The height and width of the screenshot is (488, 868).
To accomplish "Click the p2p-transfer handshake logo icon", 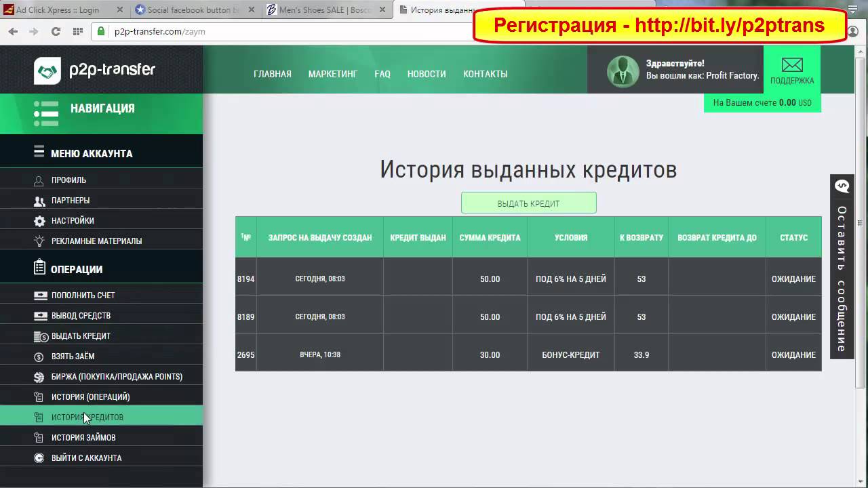I will (47, 70).
